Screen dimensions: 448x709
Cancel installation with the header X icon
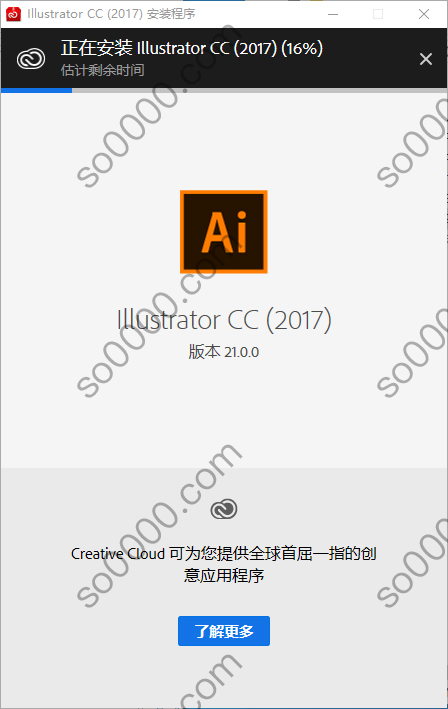tap(425, 59)
